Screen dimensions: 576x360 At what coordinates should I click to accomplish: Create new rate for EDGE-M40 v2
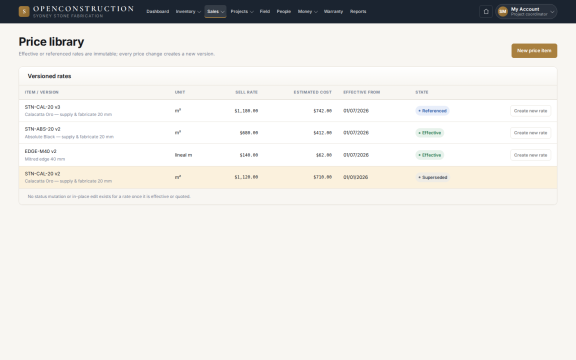click(530, 155)
